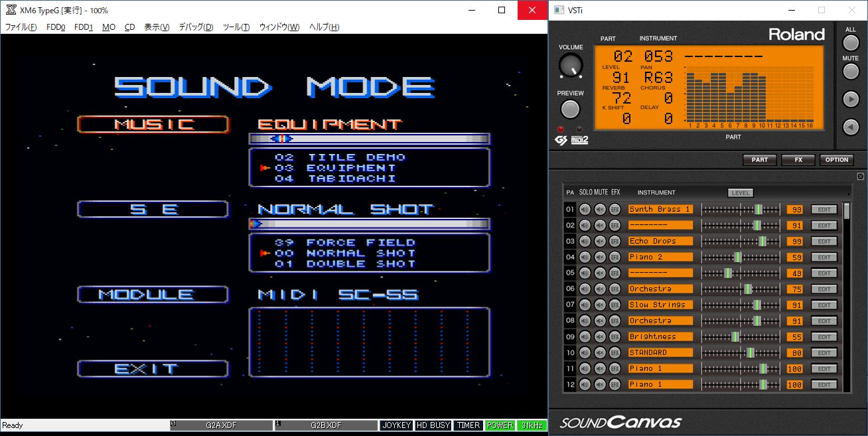This screenshot has width=868, height=436.
Task: Go to previous part with left arrow button
Action: click(x=851, y=127)
